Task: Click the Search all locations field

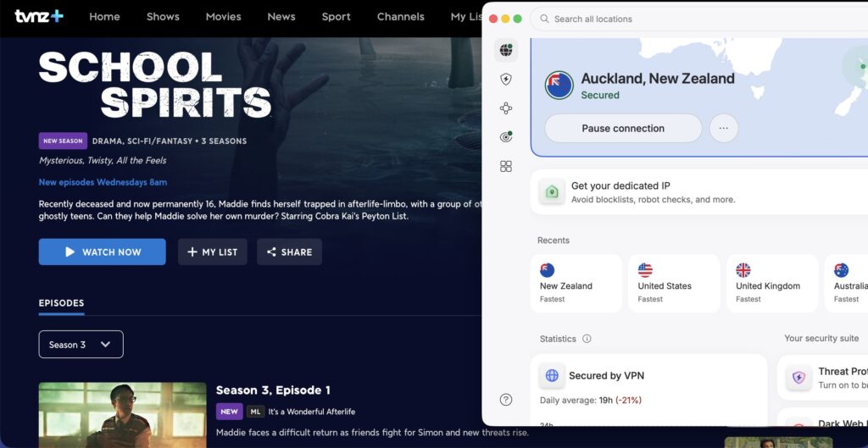Action: (698, 19)
